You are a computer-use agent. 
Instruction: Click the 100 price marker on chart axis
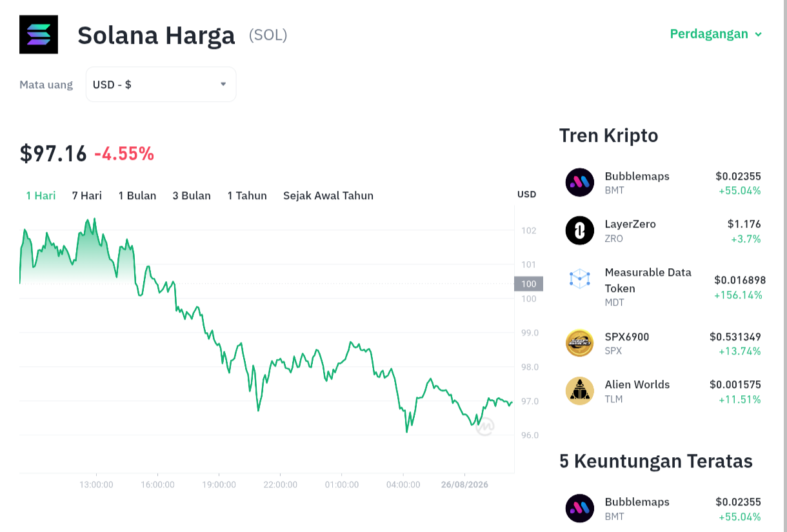click(x=528, y=284)
